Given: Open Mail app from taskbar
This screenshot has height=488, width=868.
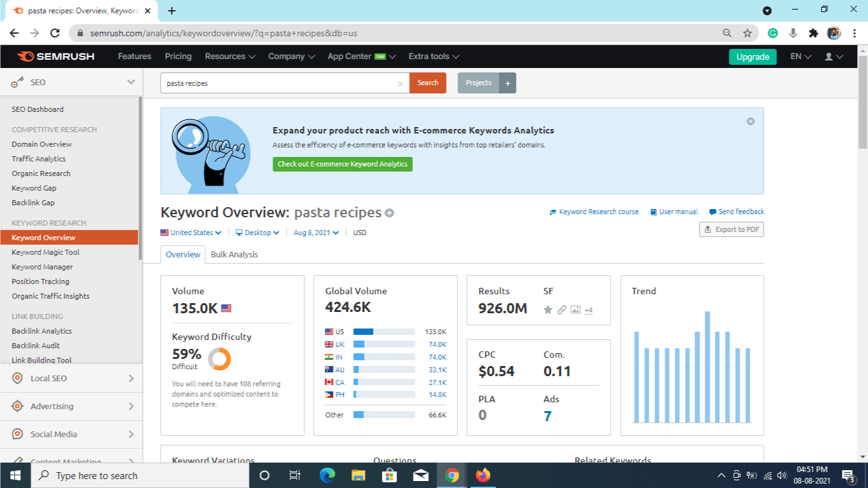Looking at the screenshot, I should (421, 475).
